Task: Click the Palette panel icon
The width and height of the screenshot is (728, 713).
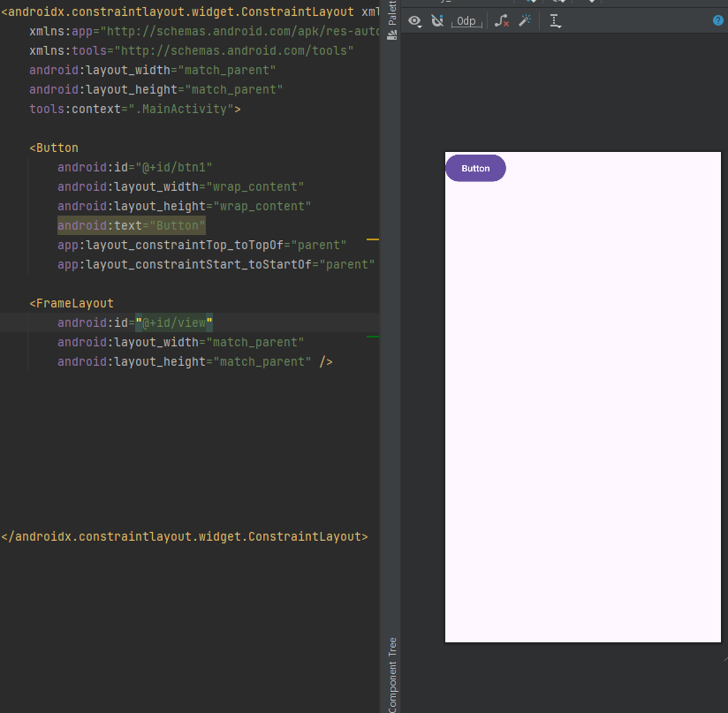Action: 392,35
